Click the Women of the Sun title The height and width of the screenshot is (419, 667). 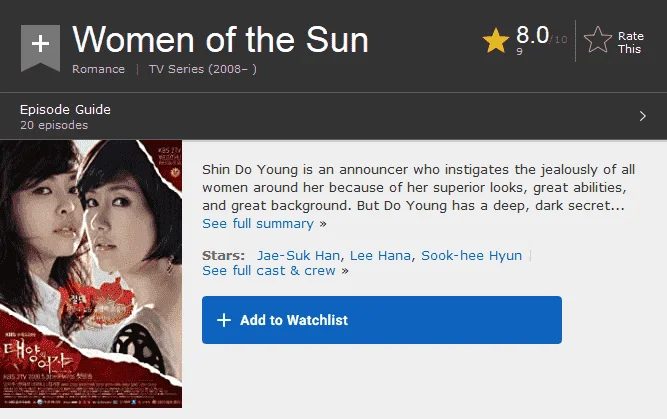click(220, 40)
